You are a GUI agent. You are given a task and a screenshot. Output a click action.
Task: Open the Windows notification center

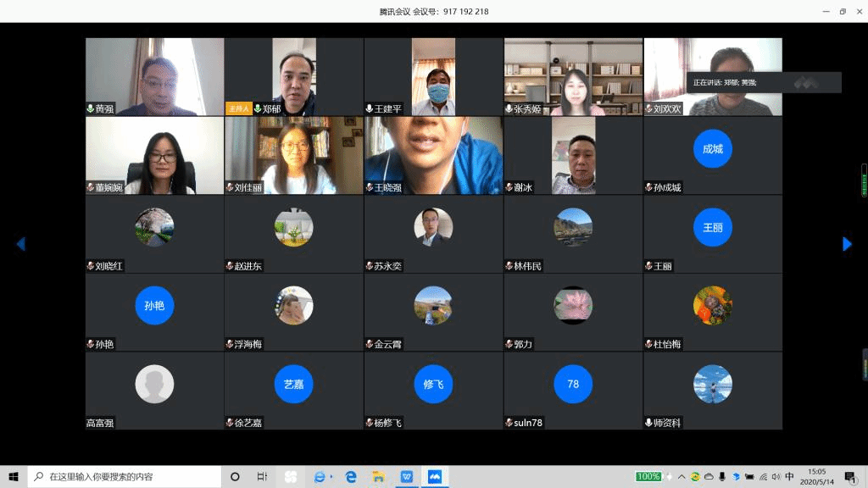(849, 477)
